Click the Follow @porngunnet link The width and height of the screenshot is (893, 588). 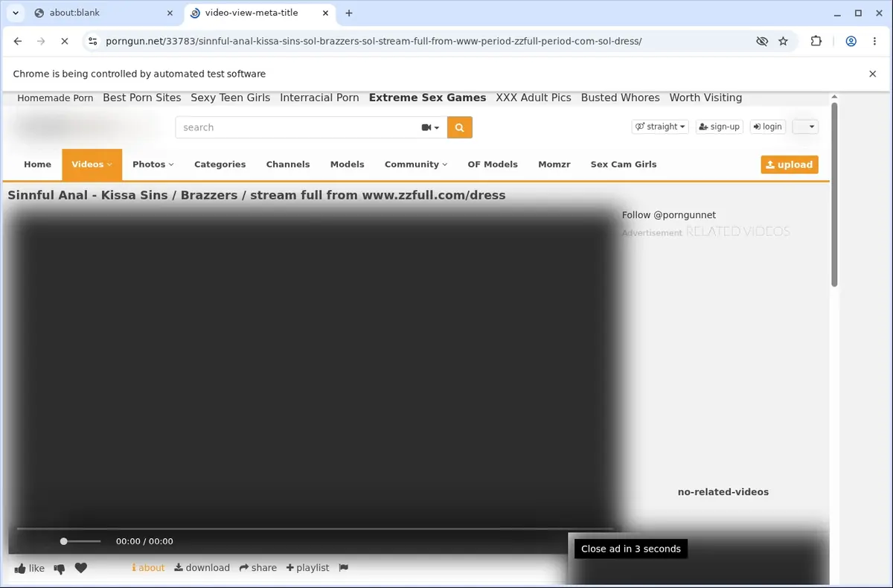coord(669,215)
